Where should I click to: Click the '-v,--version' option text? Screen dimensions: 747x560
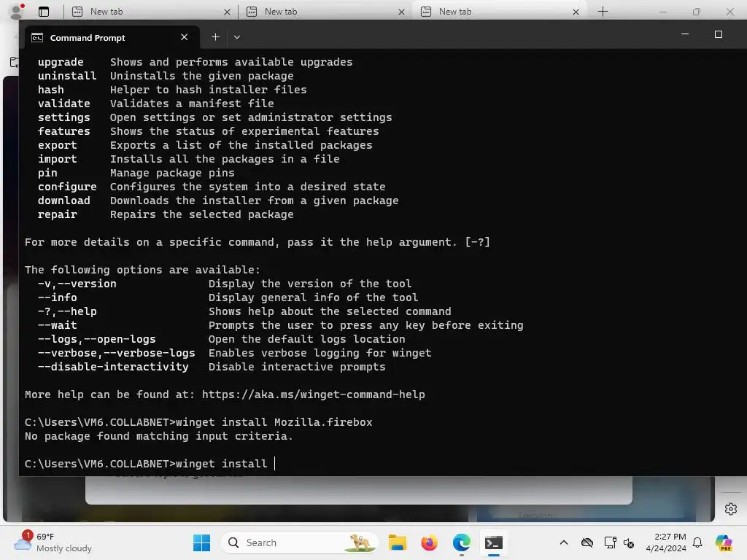(77, 284)
